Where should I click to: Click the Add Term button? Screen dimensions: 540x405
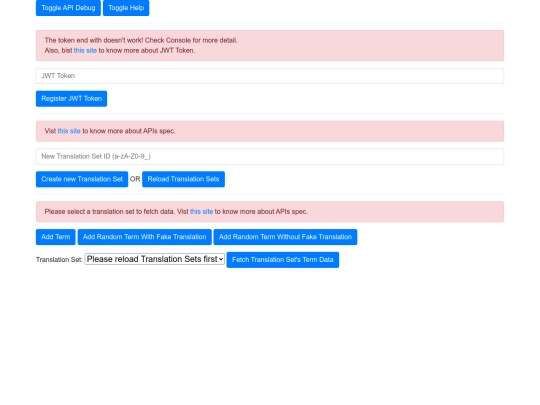tap(55, 237)
